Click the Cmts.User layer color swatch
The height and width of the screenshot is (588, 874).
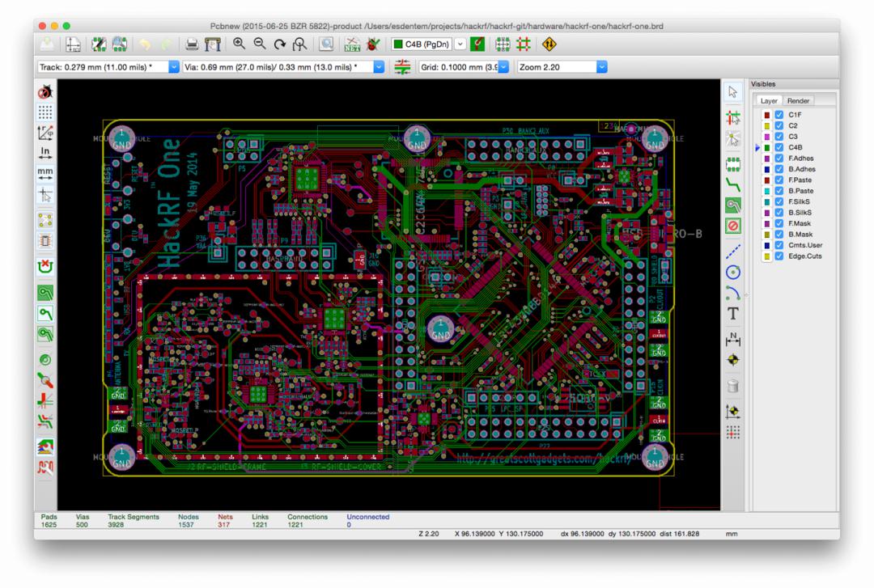(767, 245)
